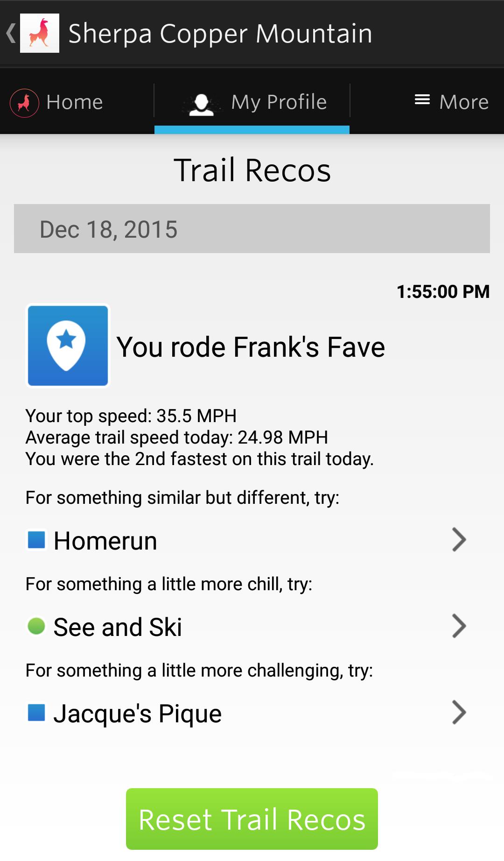Image resolution: width=504 pixels, height=861 pixels.
Task: Expand the Jacque's Pique chevron
Action: tap(459, 713)
